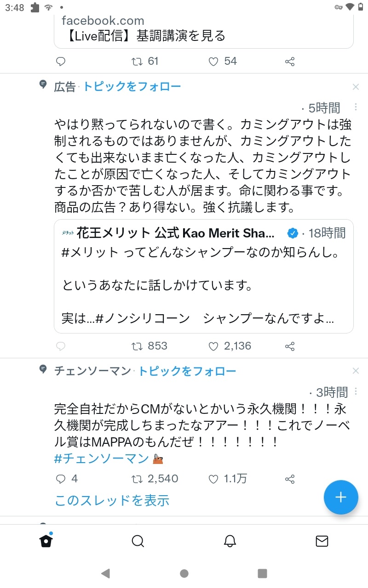Follow the 広告 topic
The height and width of the screenshot is (588, 368).
[131, 86]
